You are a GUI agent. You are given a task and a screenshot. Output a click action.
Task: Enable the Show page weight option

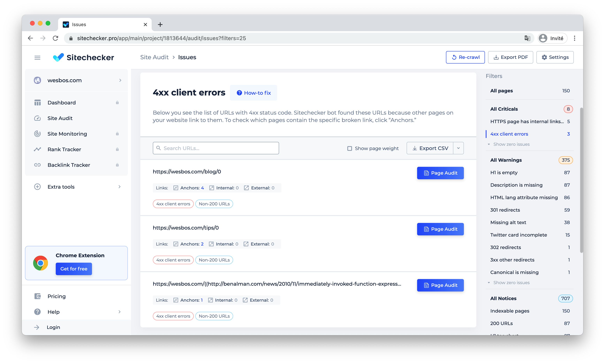coord(349,148)
